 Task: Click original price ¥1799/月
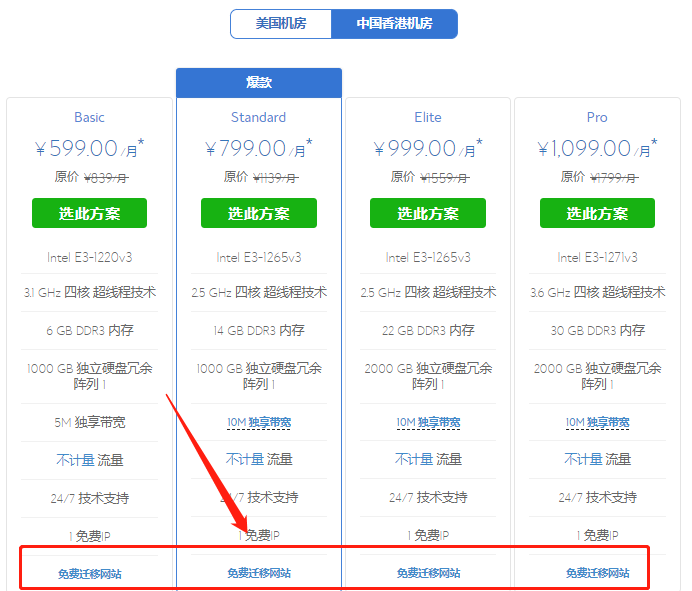tap(614, 178)
